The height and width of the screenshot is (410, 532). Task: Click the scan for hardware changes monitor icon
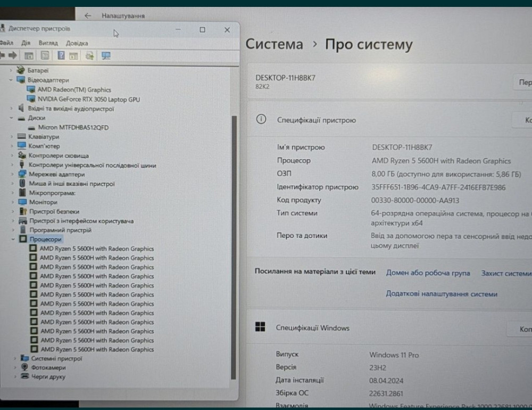pyautogui.click(x=106, y=55)
